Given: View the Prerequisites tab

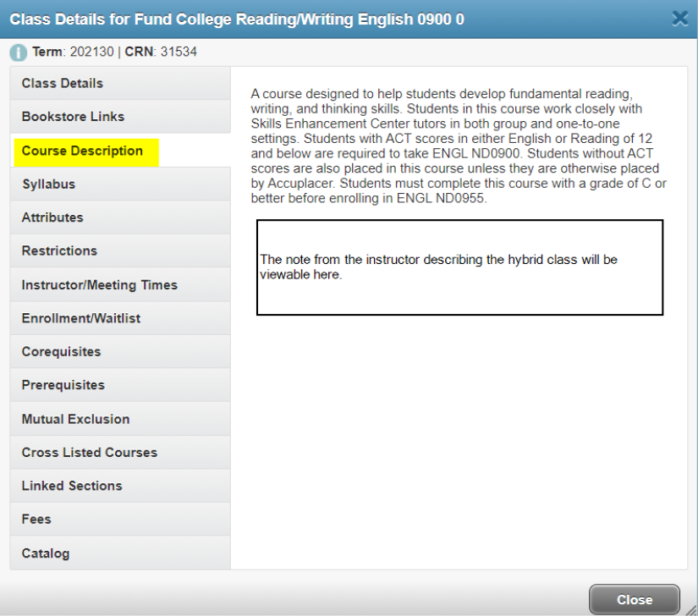Looking at the screenshot, I should (x=63, y=385).
